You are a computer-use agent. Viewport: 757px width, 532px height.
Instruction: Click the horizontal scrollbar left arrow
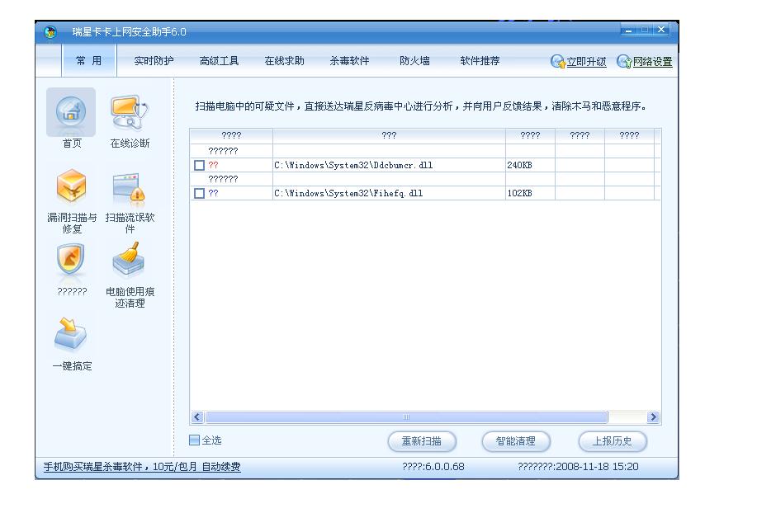coord(197,417)
